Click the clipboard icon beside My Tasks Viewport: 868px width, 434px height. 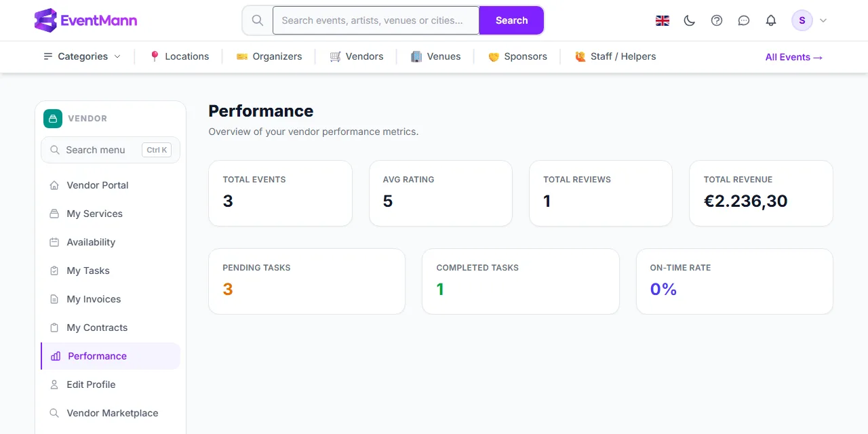pyautogui.click(x=54, y=271)
